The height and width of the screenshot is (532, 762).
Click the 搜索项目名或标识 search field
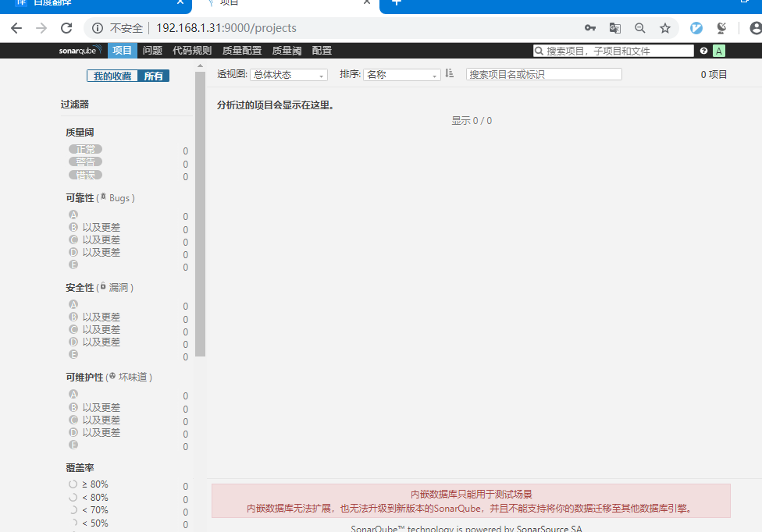(543, 73)
